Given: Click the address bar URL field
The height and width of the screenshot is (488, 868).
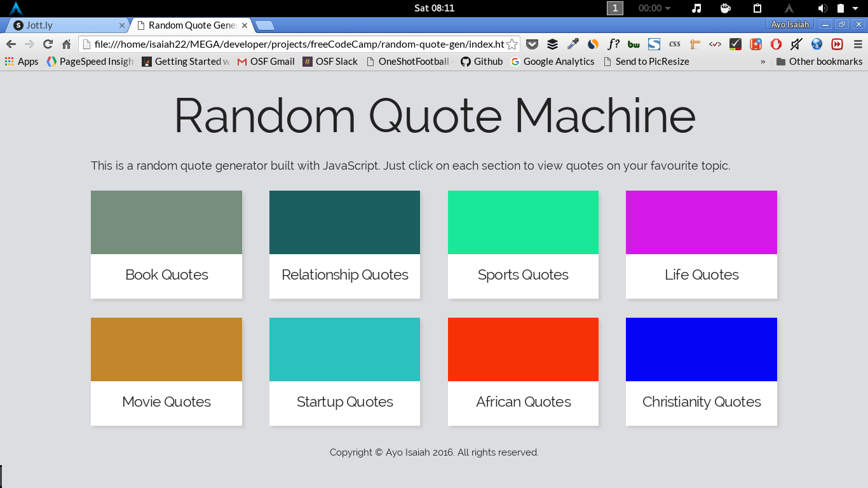Looking at the screenshot, I should [299, 44].
